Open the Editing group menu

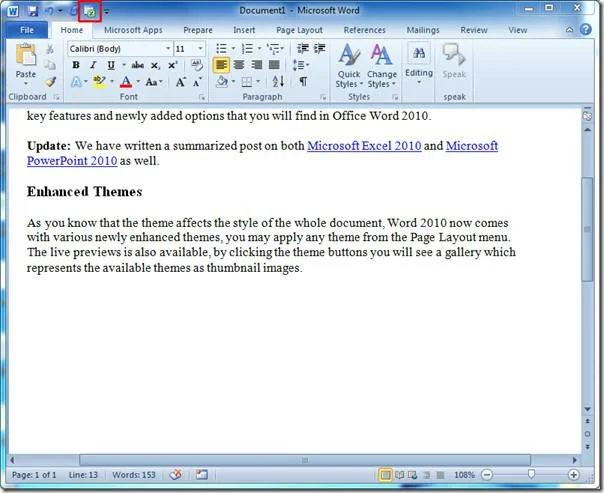419,64
